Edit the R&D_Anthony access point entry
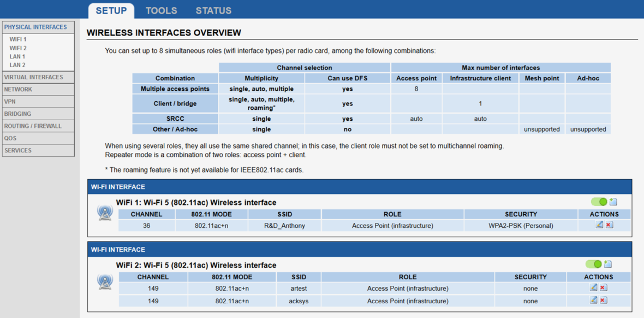This screenshot has height=318, width=644. pos(599,225)
